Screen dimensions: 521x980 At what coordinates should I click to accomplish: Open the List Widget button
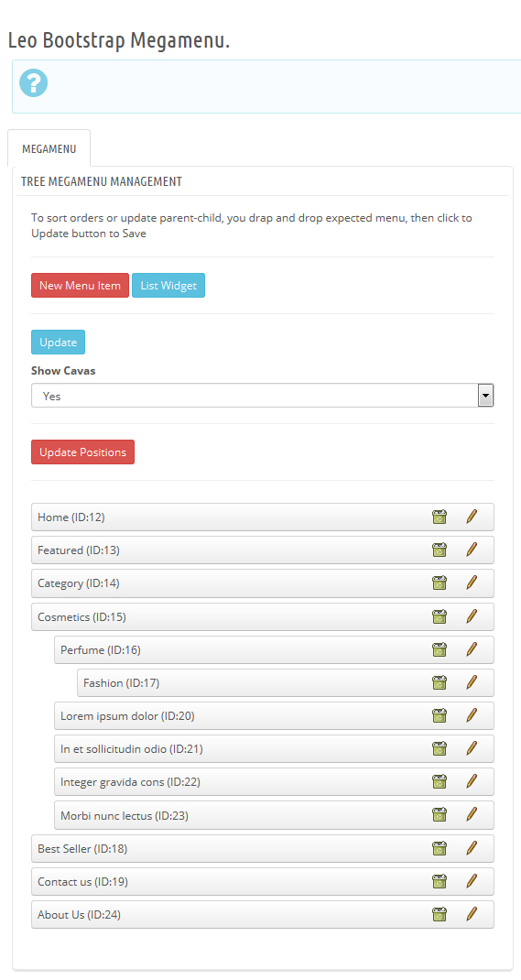click(168, 286)
